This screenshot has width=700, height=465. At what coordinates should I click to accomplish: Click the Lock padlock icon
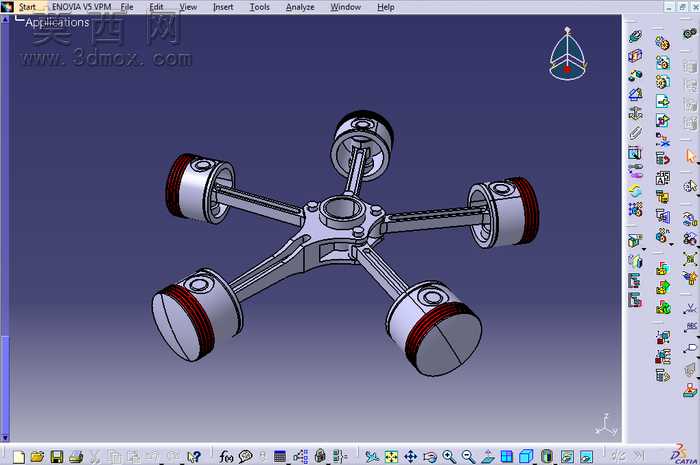pos(320,456)
